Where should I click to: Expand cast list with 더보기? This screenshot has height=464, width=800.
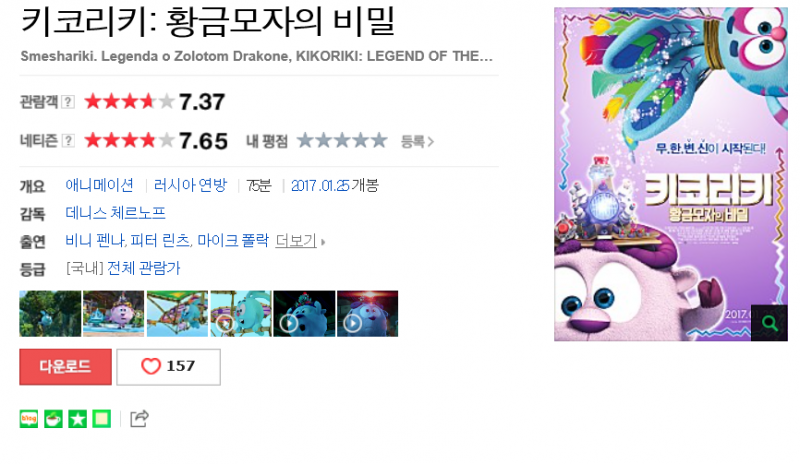click(300, 240)
